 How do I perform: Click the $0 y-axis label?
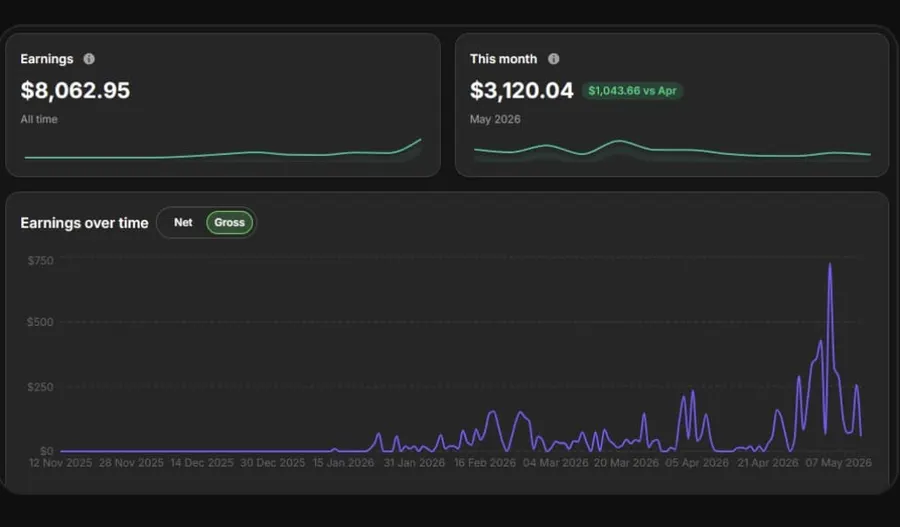(x=47, y=451)
